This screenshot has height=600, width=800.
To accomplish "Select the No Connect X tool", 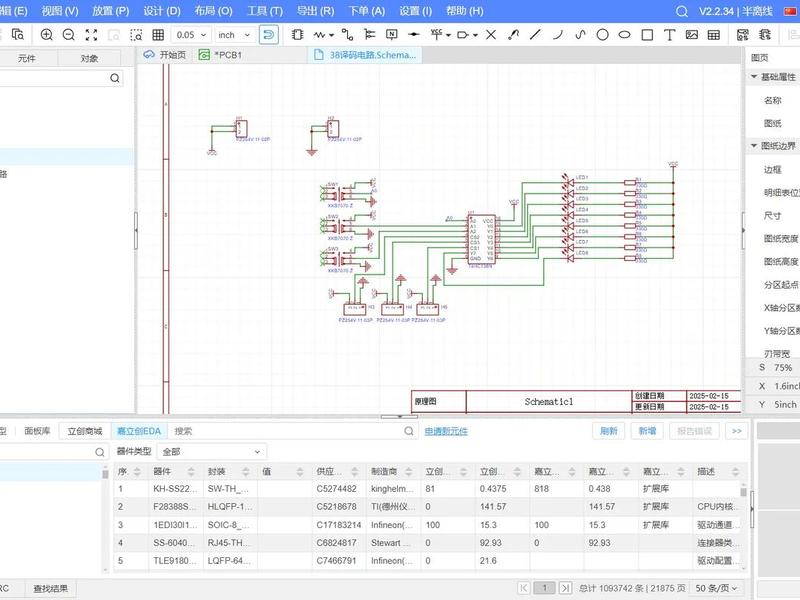I will (491, 35).
